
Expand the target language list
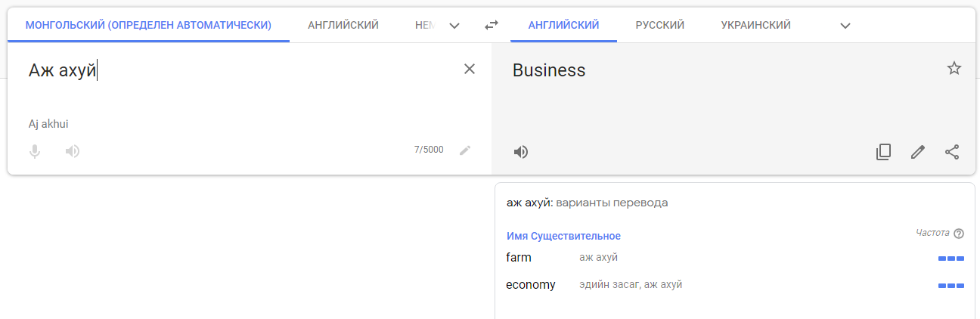(x=846, y=26)
